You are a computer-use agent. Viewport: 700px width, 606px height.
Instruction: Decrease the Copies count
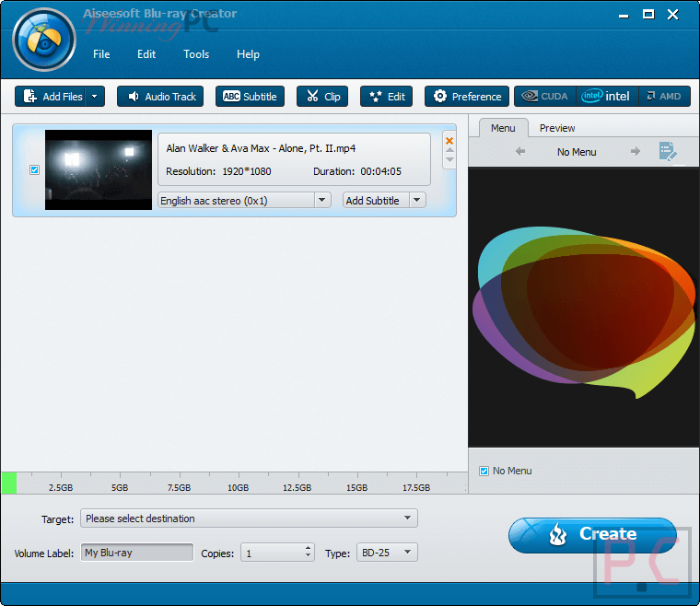pos(308,556)
